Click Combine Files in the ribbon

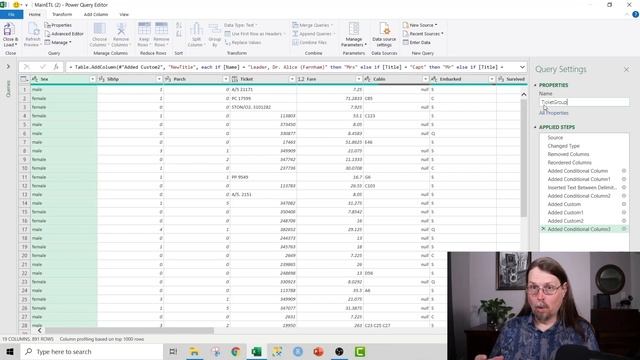pyautogui.click(x=309, y=42)
